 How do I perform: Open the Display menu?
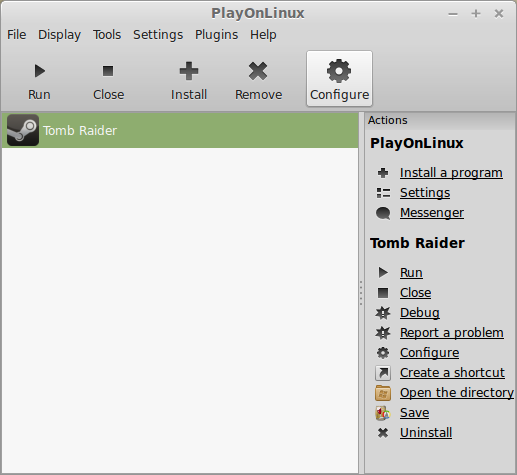[x=59, y=35]
